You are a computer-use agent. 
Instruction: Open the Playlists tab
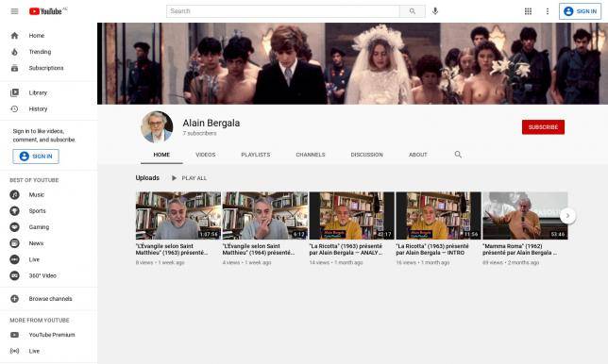(x=256, y=155)
